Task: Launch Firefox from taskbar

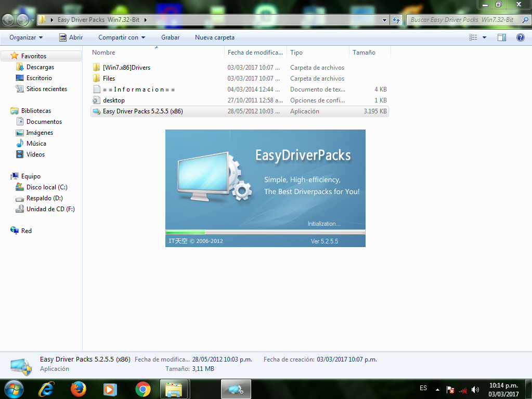Action: [79, 389]
